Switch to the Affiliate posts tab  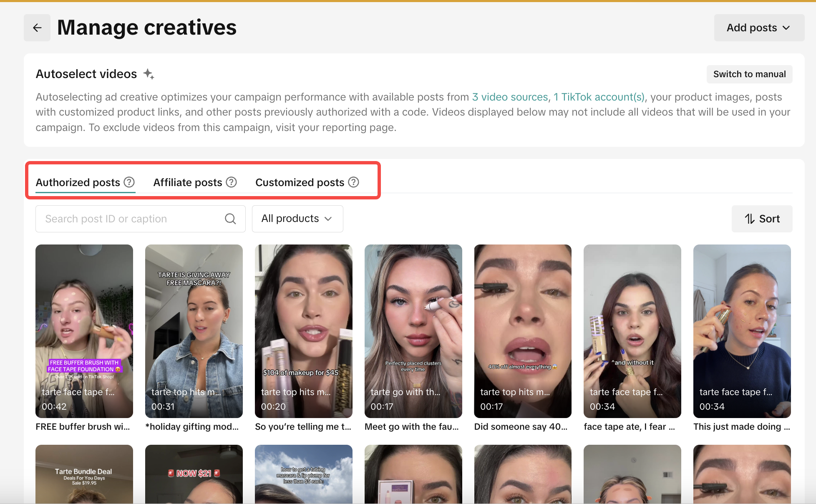(188, 182)
